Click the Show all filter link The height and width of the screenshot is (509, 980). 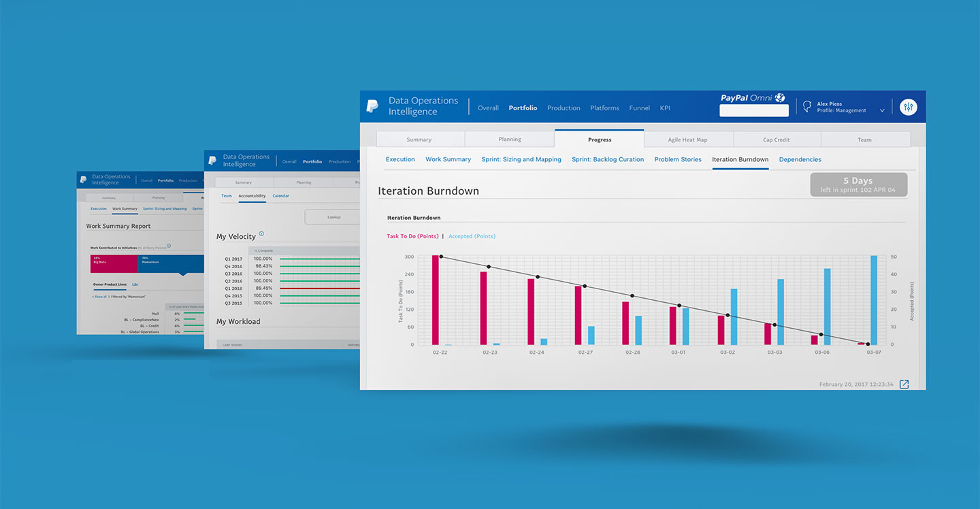pos(99,297)
